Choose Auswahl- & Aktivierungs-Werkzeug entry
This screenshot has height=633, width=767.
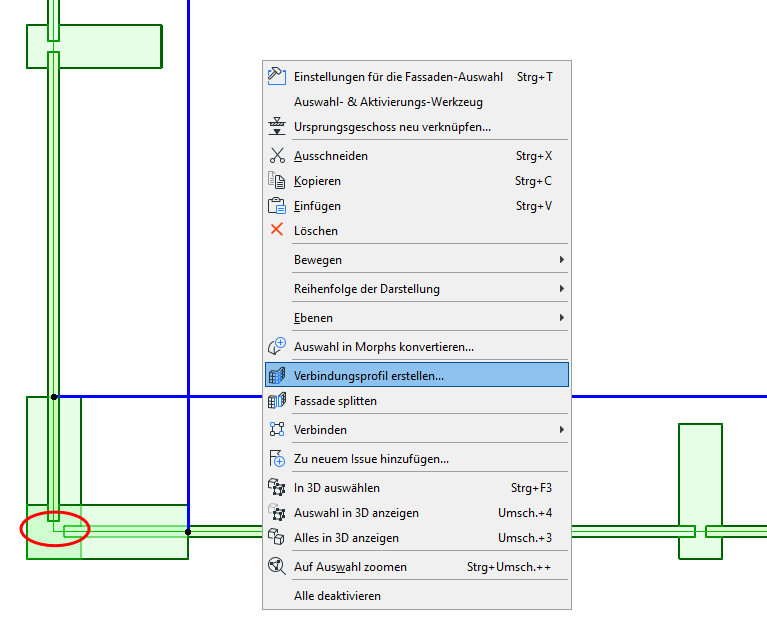click(417, 102)
